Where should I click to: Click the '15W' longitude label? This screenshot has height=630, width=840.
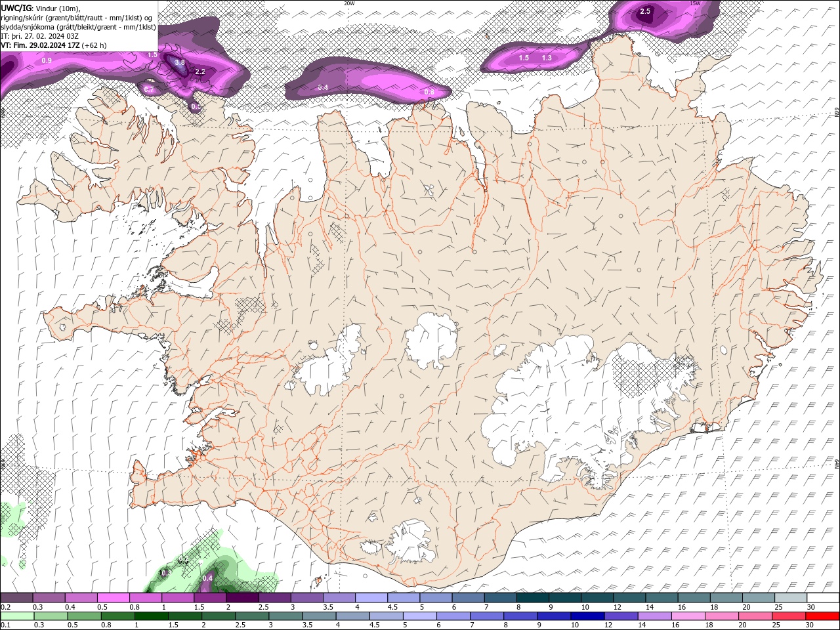695,3
